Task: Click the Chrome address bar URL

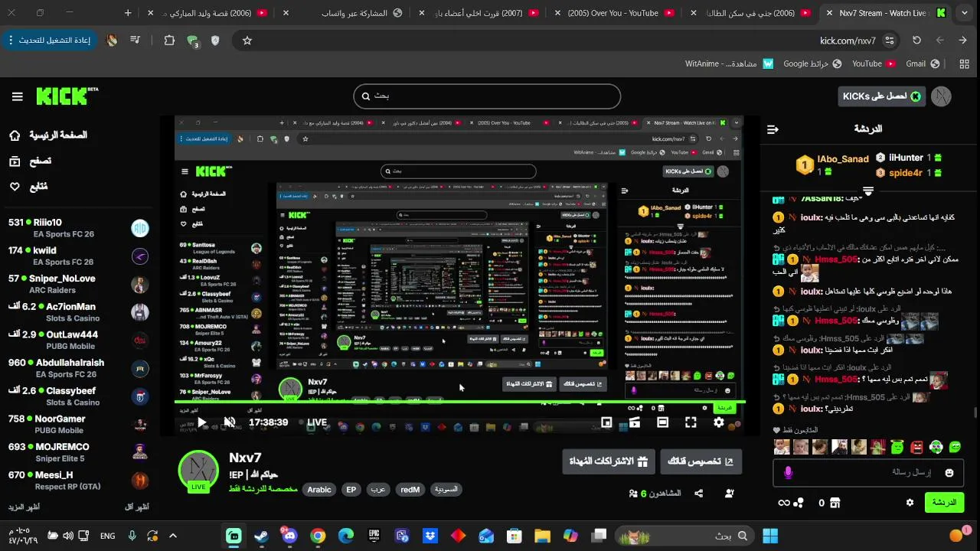Action: point(848,41)
